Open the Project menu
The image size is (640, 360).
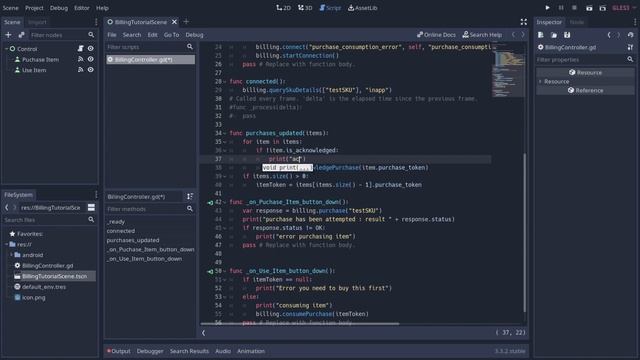34,8
